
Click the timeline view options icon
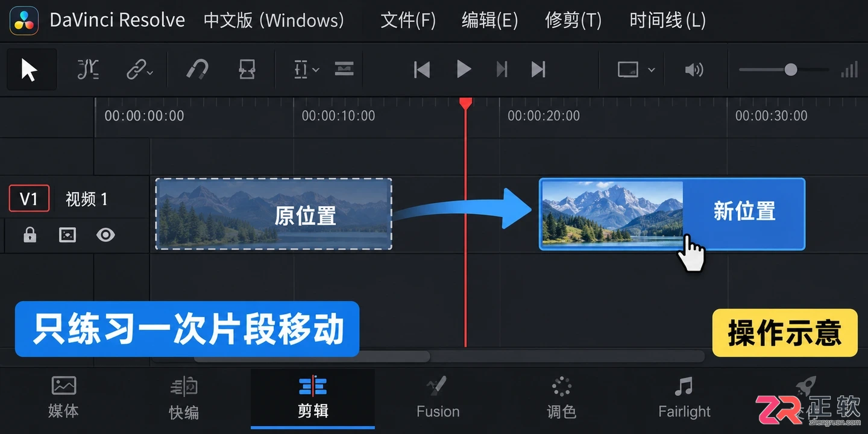click(x=344, y=69)
